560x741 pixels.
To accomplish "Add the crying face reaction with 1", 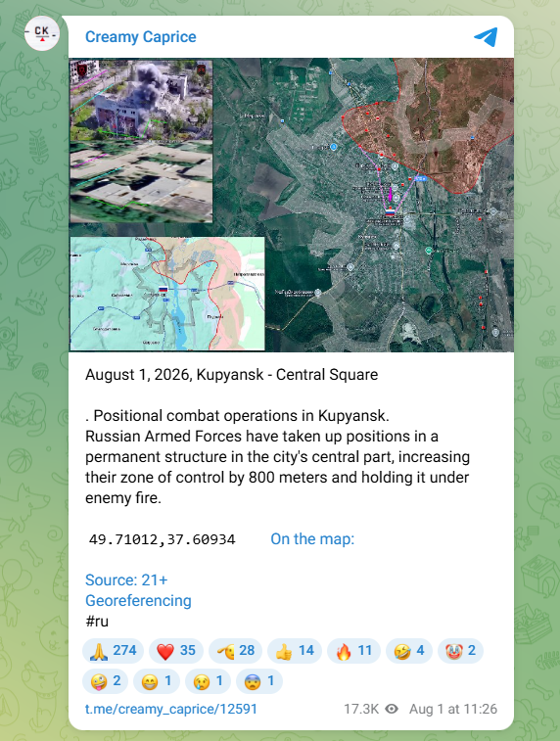I will pyautogui.click(x=208, y=681).
